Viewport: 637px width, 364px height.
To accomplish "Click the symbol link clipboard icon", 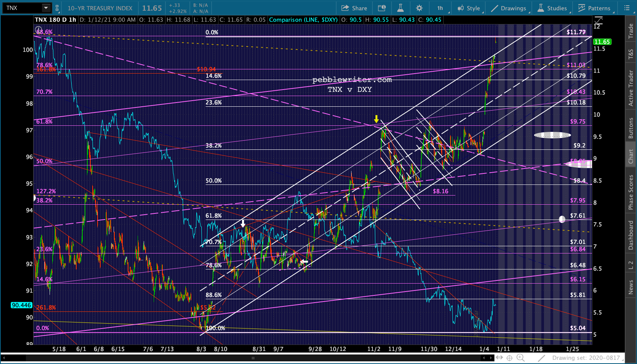I will click(x=57, y=8).
